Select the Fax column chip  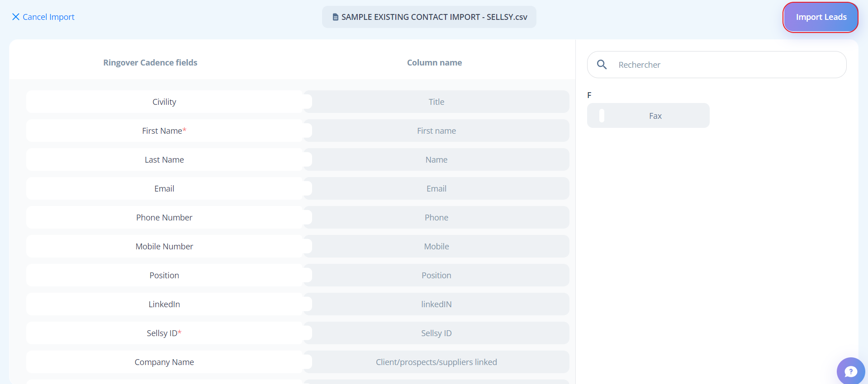[648, 116]
